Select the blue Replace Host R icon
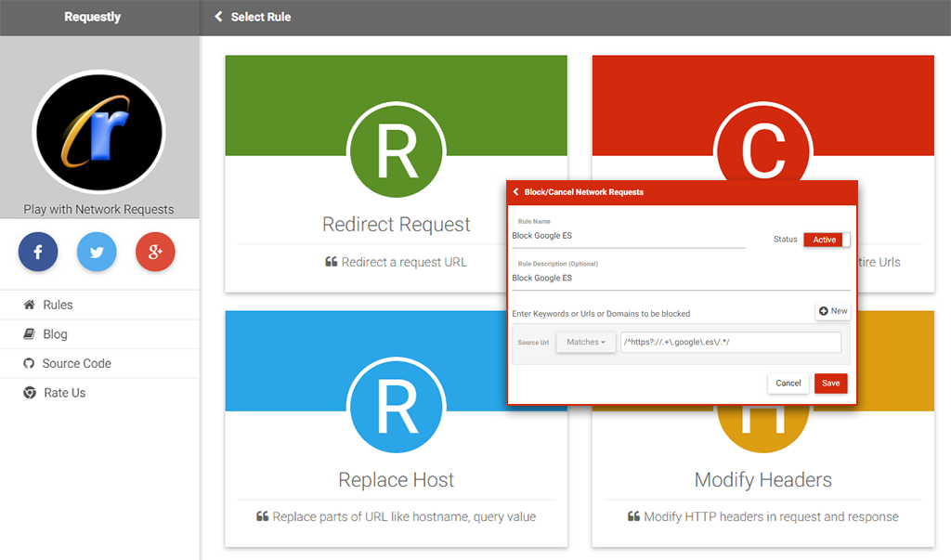This screenshot has width=951, height=560. click(397, 405)
